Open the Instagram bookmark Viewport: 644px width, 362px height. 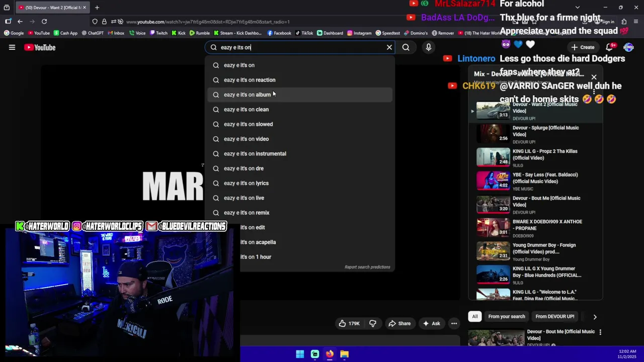(x=359, y=33)
